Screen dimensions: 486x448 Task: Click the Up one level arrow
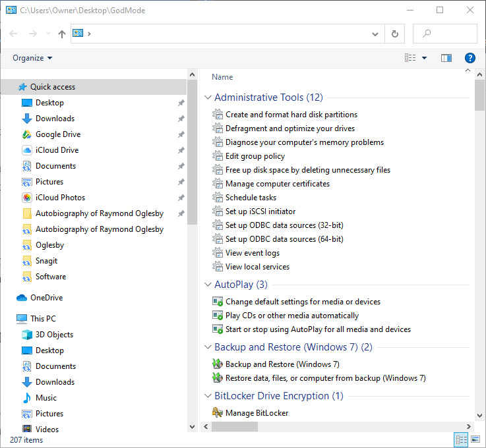pos(62,34)
